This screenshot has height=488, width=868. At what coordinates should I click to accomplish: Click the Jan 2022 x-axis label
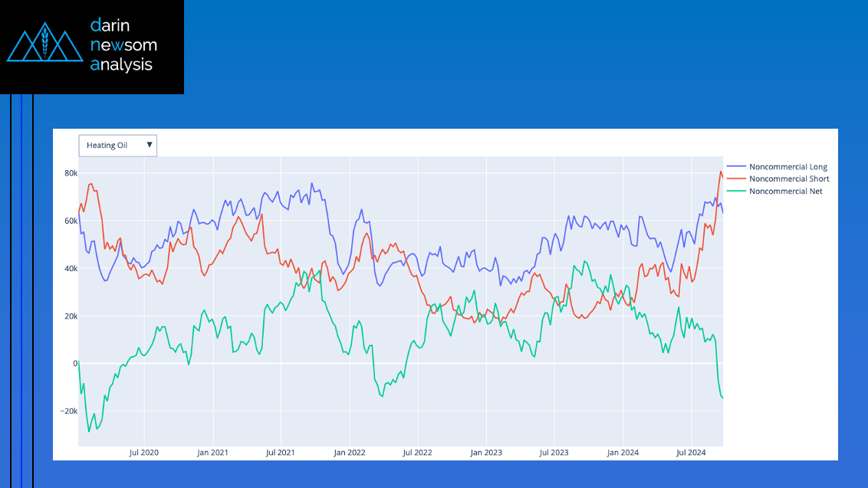tap(349, 453)
